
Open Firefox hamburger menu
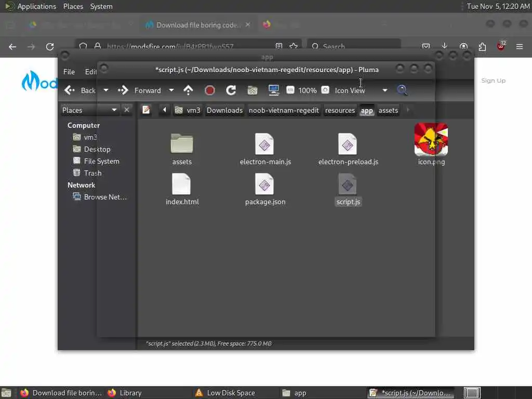coord(520,46)
